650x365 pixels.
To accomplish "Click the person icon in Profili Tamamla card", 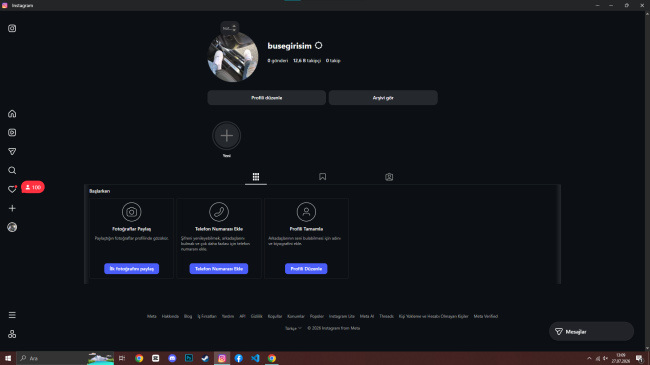I will (x=306, y=212).
